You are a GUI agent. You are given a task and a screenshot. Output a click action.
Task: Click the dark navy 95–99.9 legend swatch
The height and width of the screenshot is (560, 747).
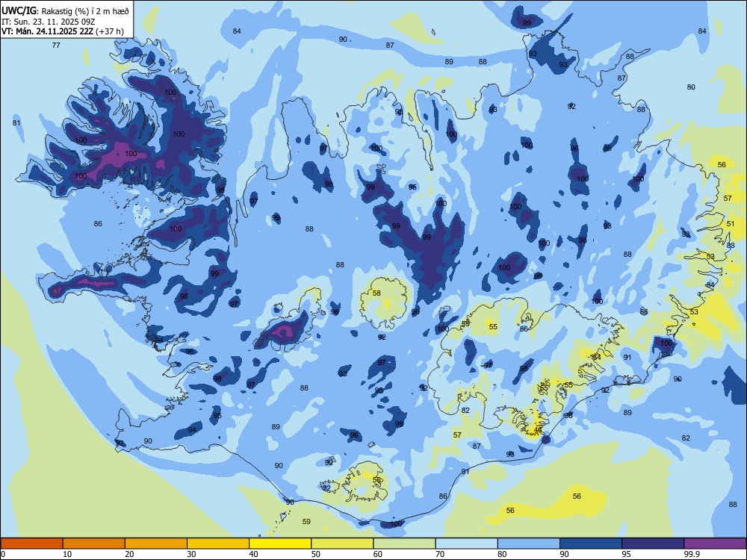tap(653, 544)
